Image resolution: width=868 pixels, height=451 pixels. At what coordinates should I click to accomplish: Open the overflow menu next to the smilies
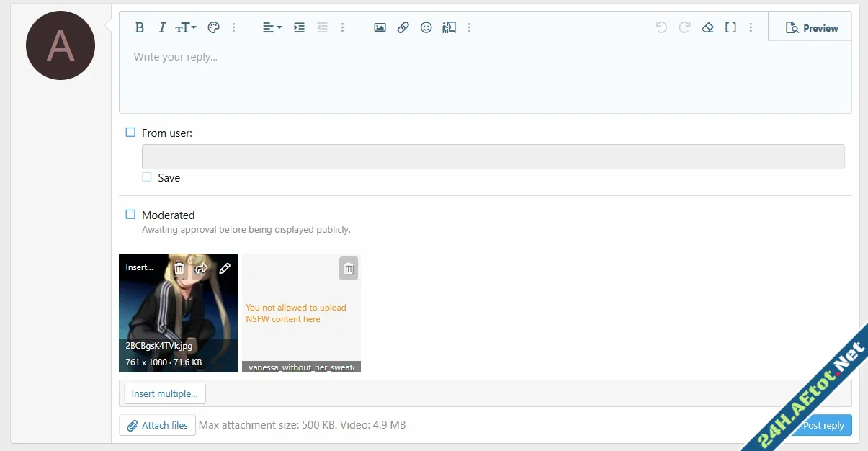pyautogui.click(x=470, y=27)
